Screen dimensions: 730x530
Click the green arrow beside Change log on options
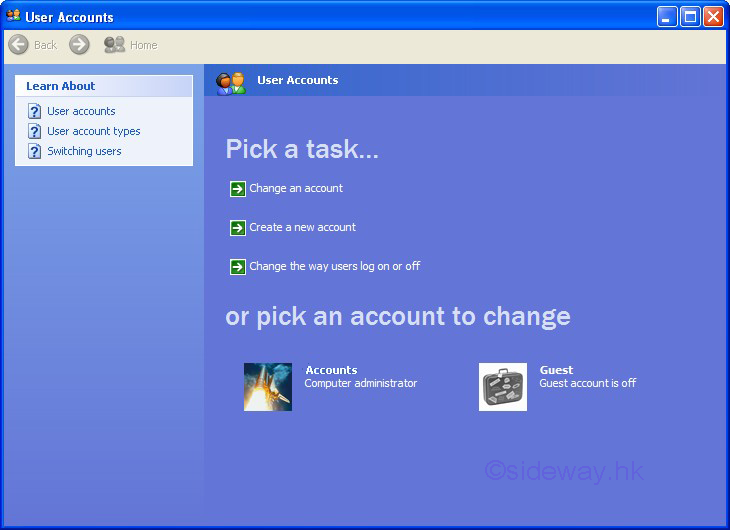(237, 267)
